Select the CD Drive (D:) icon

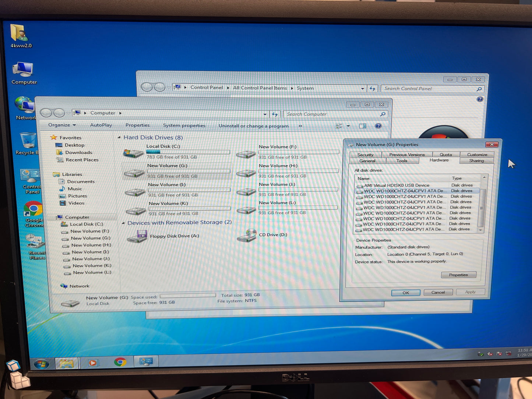click(x=247, y=236)
